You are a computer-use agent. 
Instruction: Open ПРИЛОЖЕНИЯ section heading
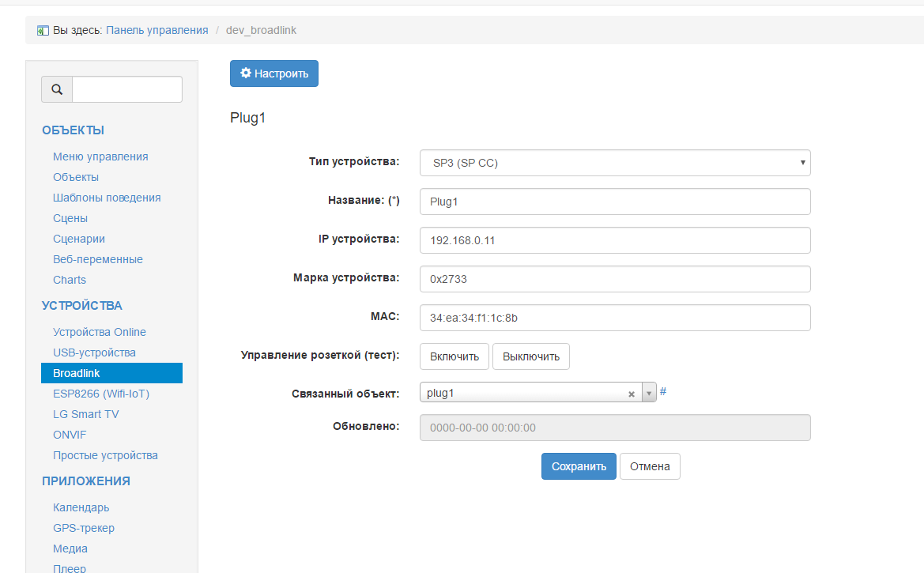click(x=86, y=481)
